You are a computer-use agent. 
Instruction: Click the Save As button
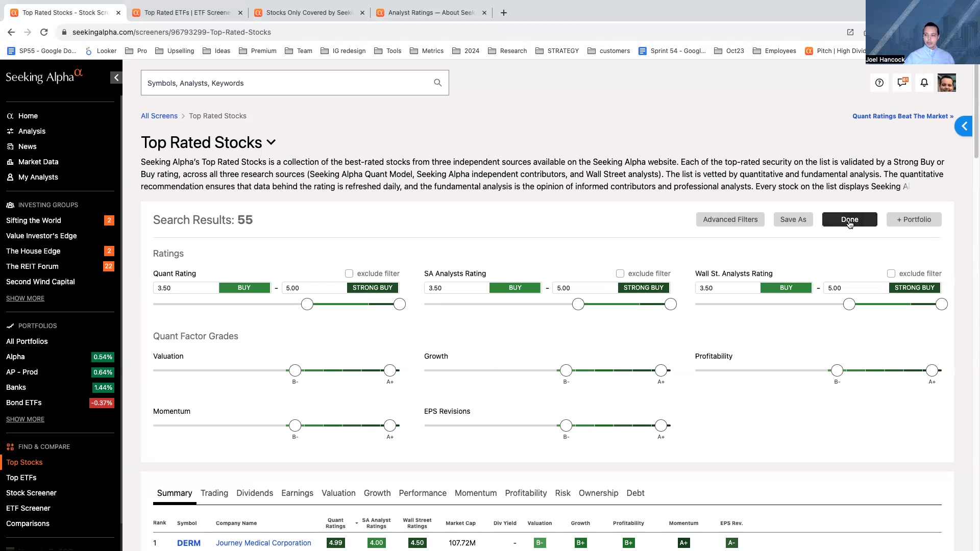pyautogui.click(x=793, y=220)
